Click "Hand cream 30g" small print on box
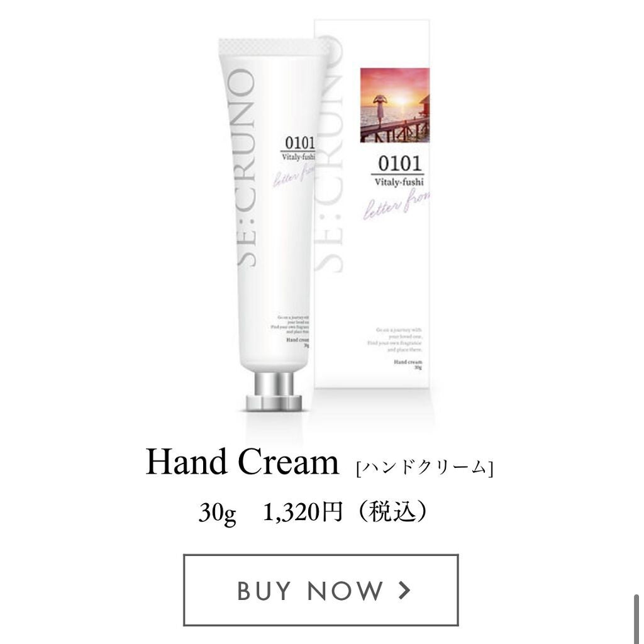The height and width of the screenshot is (644, 644). (408, 364)
